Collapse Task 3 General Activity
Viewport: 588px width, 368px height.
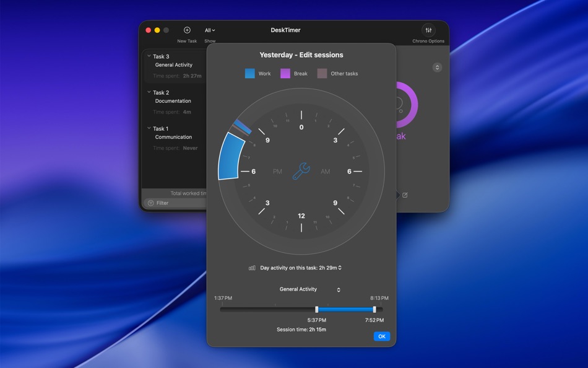149,56
